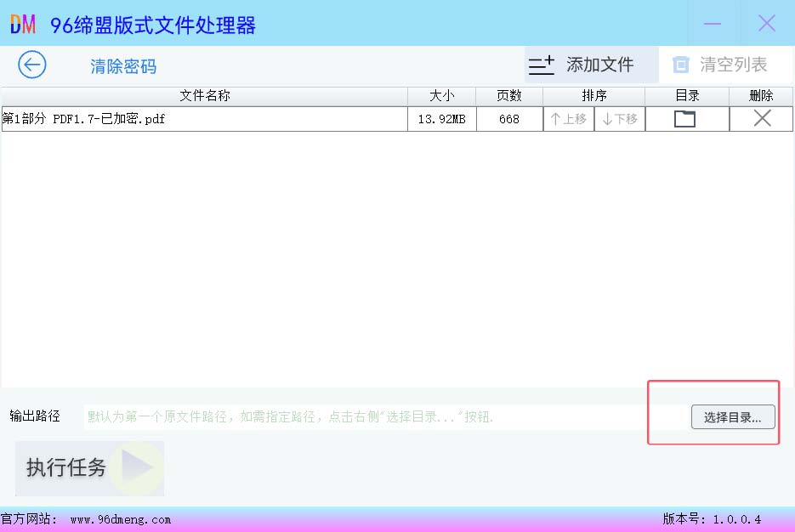Screen dimensions: 795x532
Task: Click the DM application logo
Action: coord(23,25)
